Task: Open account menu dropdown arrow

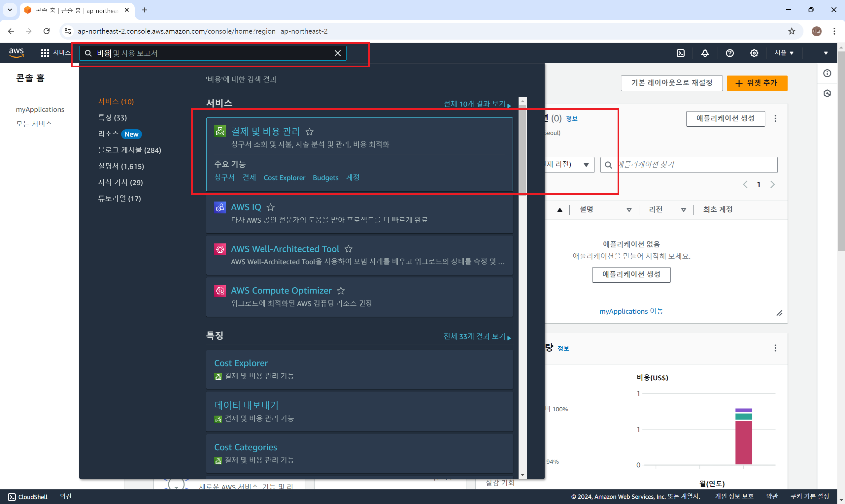Action: tap(826, 53)
